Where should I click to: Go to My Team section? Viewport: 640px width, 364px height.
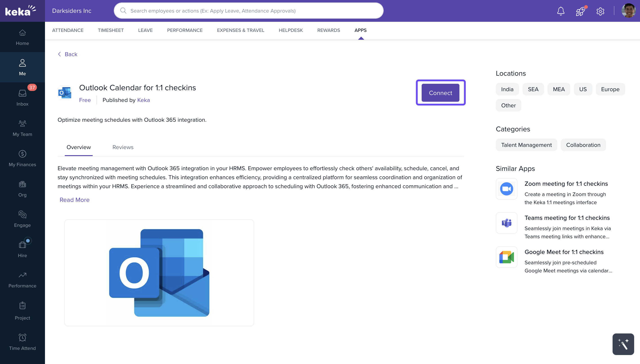(x=22, y=128)
